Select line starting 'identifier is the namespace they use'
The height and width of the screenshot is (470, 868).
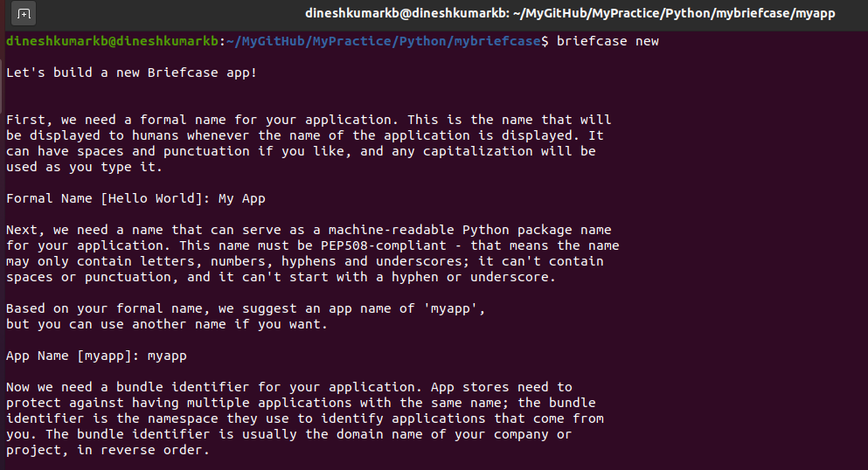[305, 418]
